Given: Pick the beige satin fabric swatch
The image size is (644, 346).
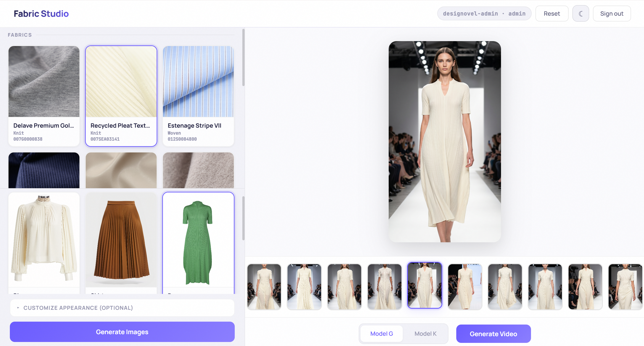Looking at the screenshot, I should pyautogui.click(x=121, y=170).
